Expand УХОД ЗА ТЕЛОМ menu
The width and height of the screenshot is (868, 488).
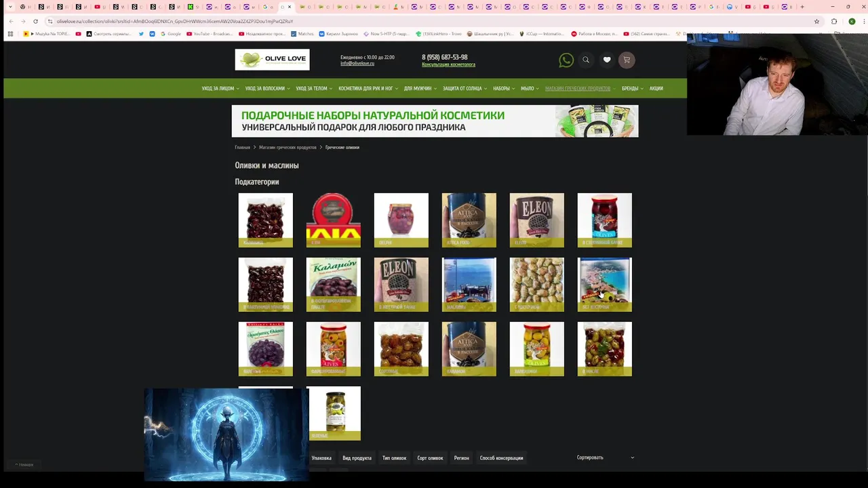pos(314,88)
